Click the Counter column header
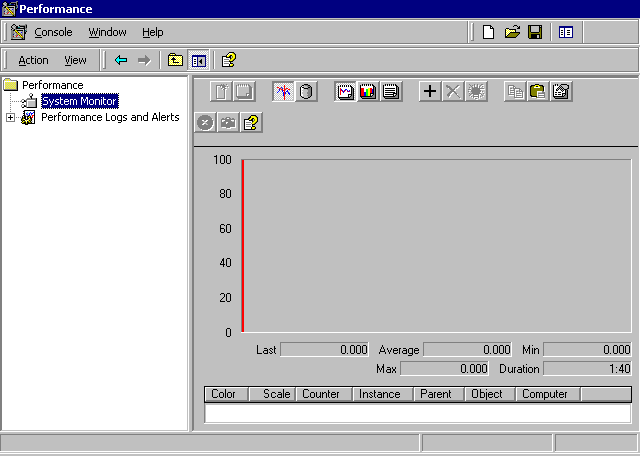Screen dimensions: 640x456 tap(321, 394)
